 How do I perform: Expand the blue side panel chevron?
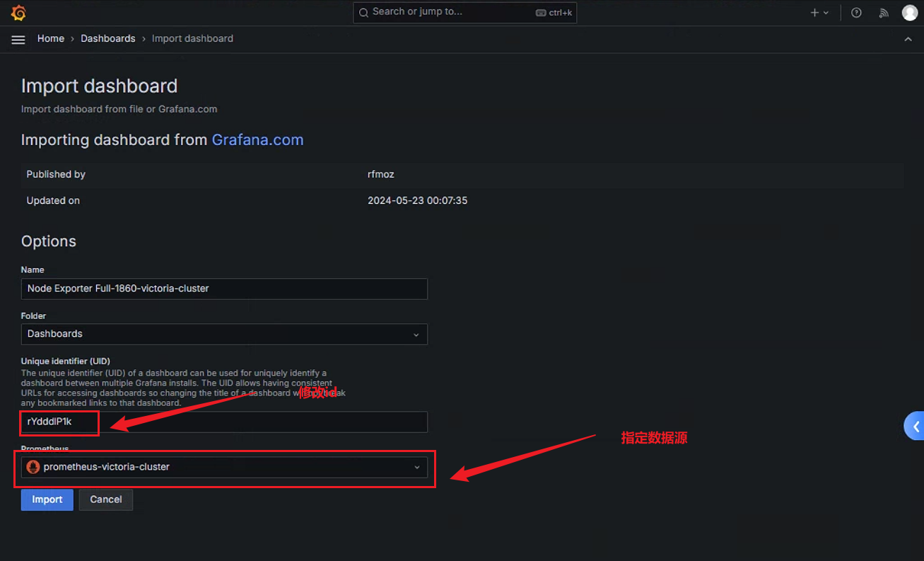[915, 427]
